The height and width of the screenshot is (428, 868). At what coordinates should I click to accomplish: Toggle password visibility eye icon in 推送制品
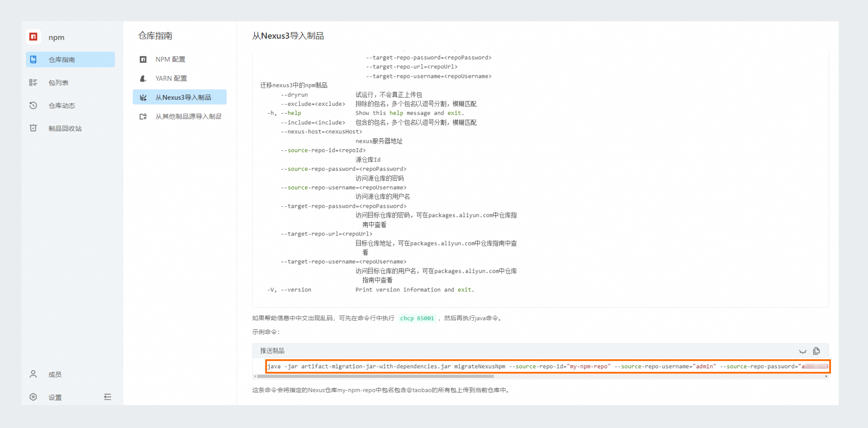[802, 351]
